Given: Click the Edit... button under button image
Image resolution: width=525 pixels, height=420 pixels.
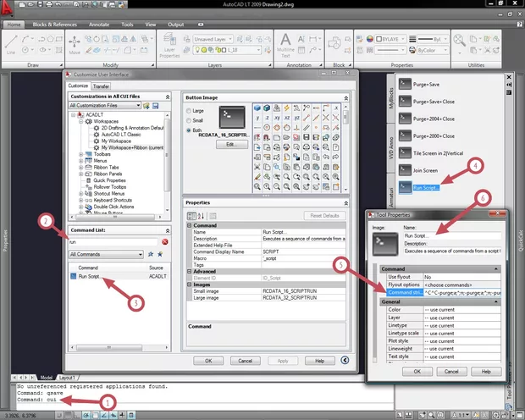Looking at the screenshot, I should [231, 145].
